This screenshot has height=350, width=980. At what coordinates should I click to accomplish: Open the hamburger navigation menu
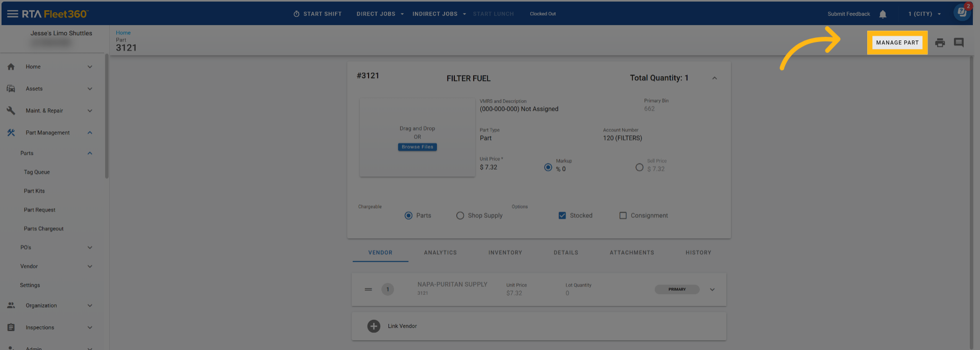tap(12, 14)
